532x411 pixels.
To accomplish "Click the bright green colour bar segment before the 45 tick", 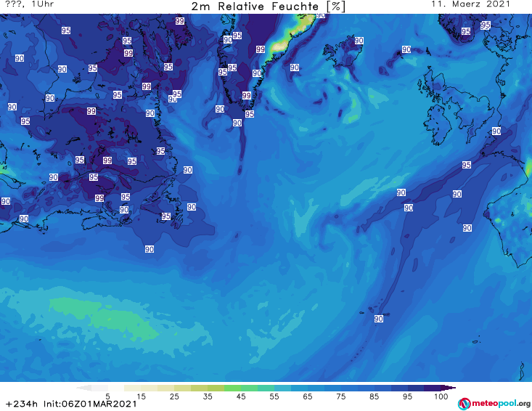I will pos(232,388).
